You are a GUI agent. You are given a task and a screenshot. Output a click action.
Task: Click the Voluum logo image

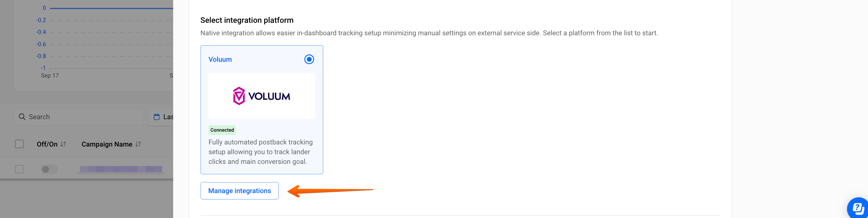pyautogui.click(x=261, y=96)
